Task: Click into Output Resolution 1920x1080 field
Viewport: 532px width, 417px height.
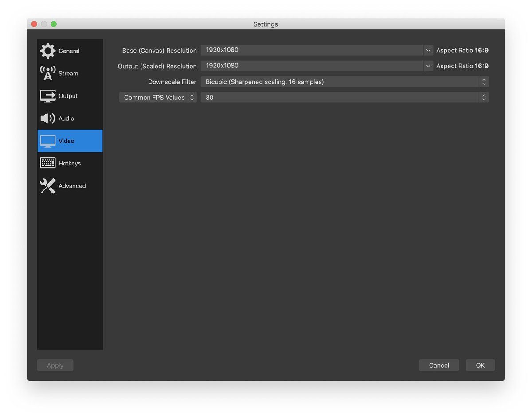Action: pyautogui.click(x=311, y=66)
